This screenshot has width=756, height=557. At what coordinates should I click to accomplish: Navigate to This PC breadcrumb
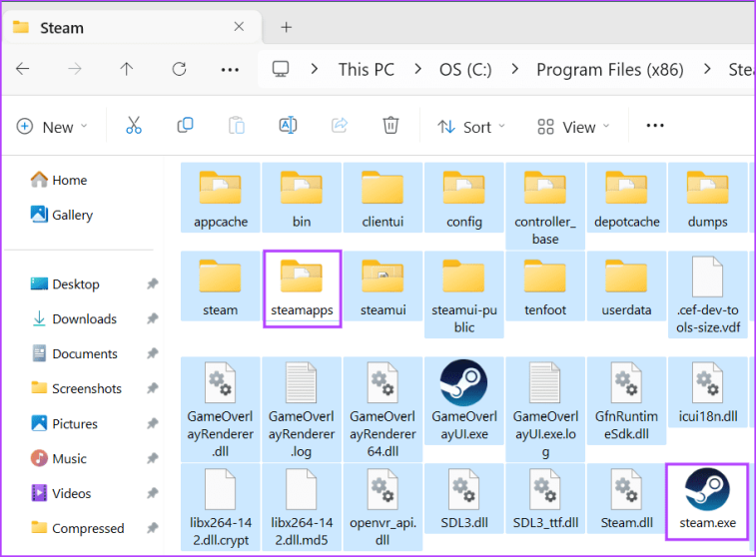367,70
